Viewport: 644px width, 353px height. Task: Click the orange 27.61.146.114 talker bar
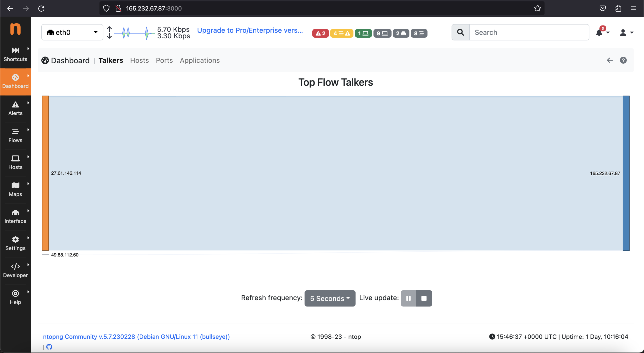[45, 173]
